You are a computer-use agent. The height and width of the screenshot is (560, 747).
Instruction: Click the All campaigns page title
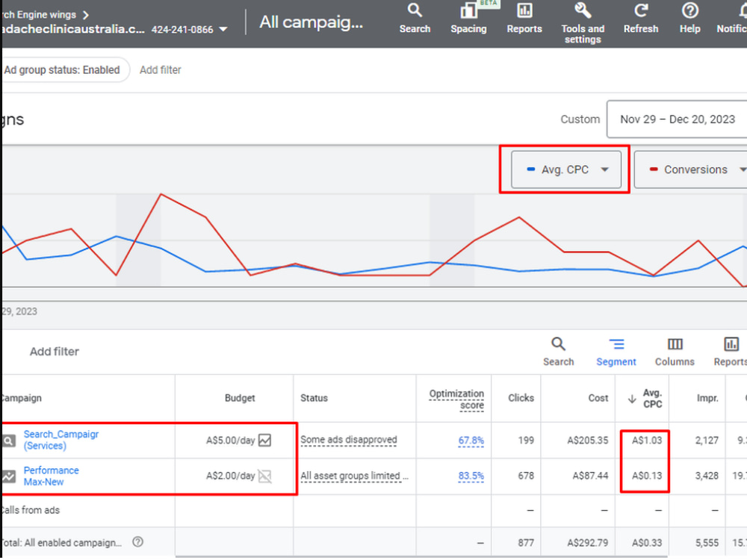[311, 22]
